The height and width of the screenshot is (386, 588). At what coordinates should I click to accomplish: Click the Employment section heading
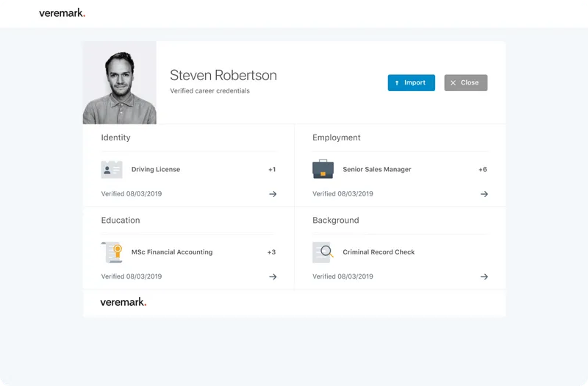[x=337, y=137]
